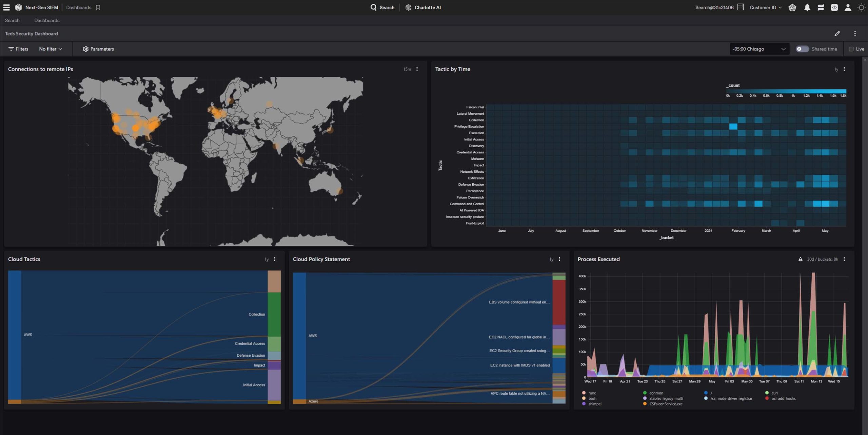Screen dimensions: 868x435
Task: Toggle the runc legend series
Action: 589,393
